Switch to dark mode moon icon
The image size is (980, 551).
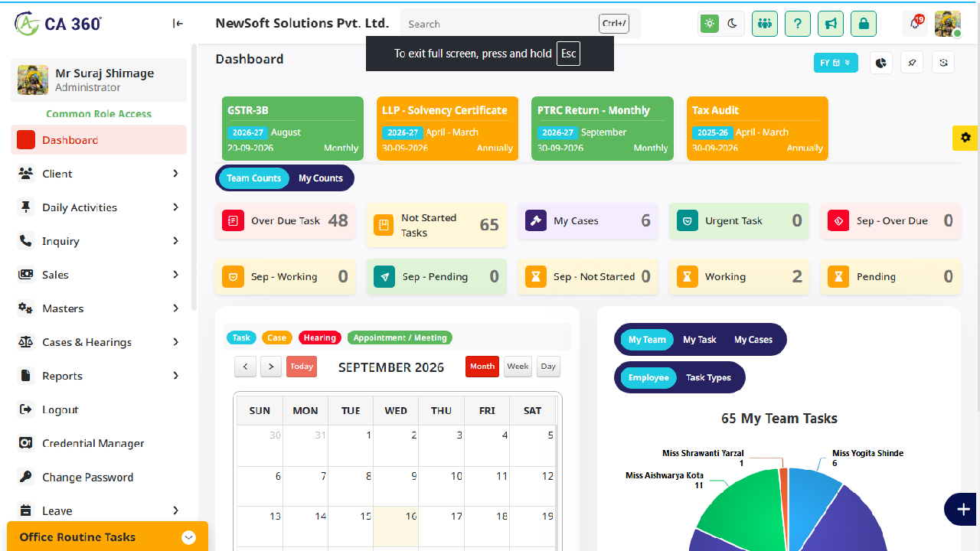732,24
